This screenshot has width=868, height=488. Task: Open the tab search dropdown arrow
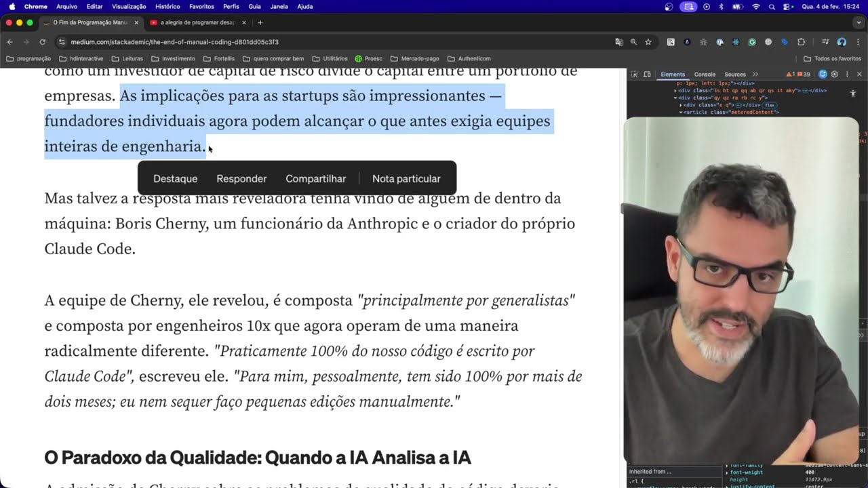859,22
